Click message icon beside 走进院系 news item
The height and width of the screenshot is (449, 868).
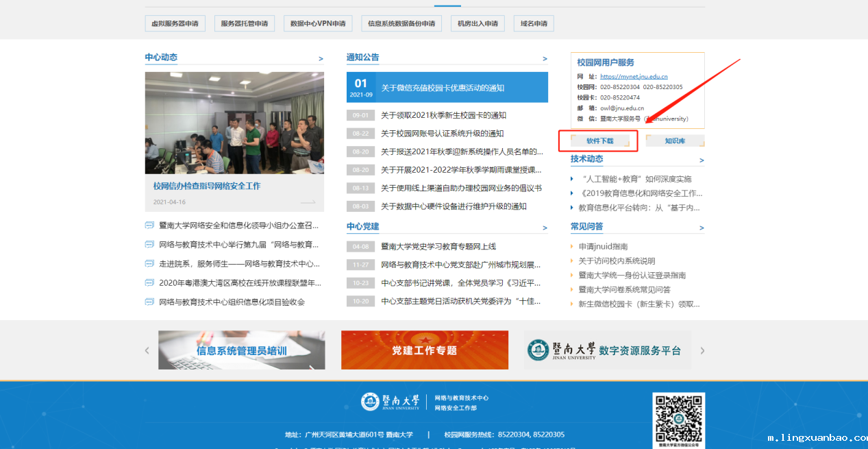[x=149, y=263]
